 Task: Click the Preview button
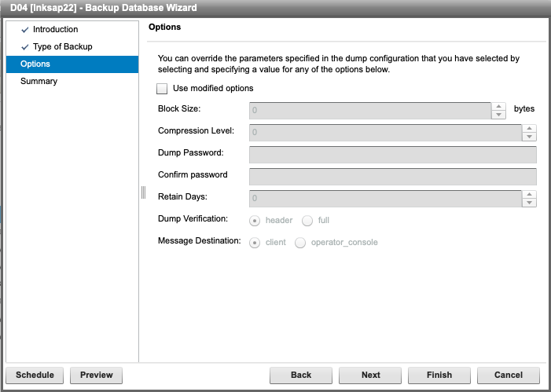[x=96, y=376]
